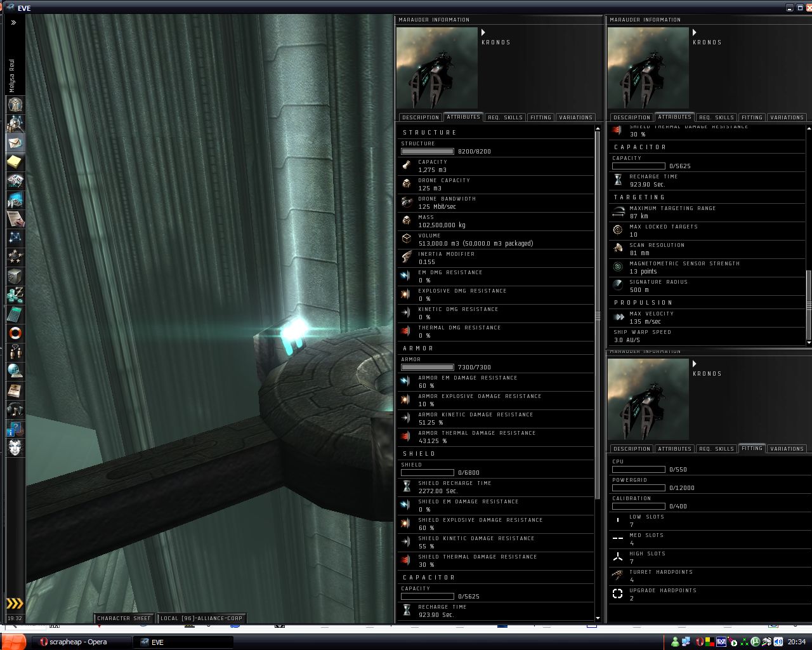Open the arrow menu beside Kronos, bottom-right window

(x=695, y=364)
